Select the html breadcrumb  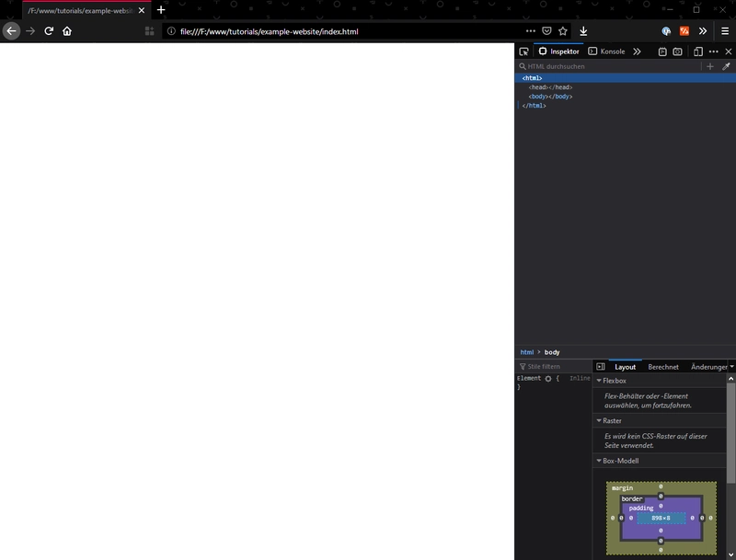[x=527, y=352]
